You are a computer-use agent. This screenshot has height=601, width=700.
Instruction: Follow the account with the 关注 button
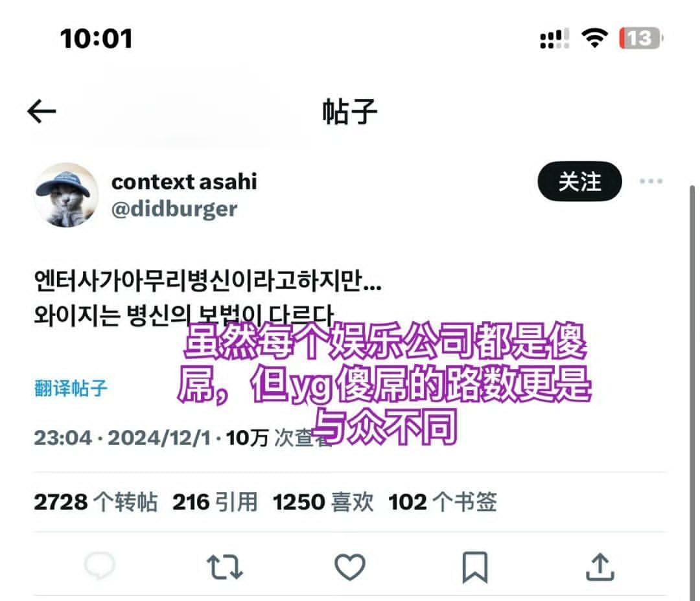tap(579, 181)
